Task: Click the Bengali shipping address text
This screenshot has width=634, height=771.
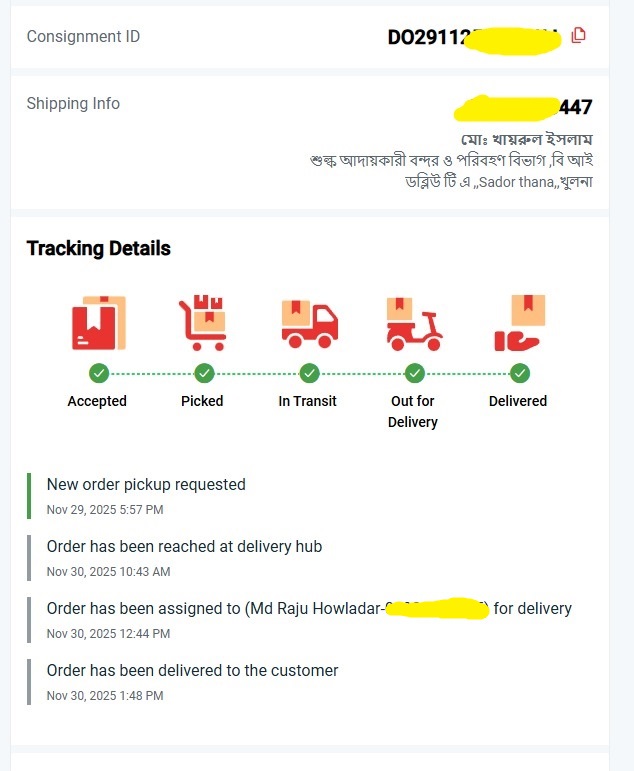Action: click(x=451, y=171)
